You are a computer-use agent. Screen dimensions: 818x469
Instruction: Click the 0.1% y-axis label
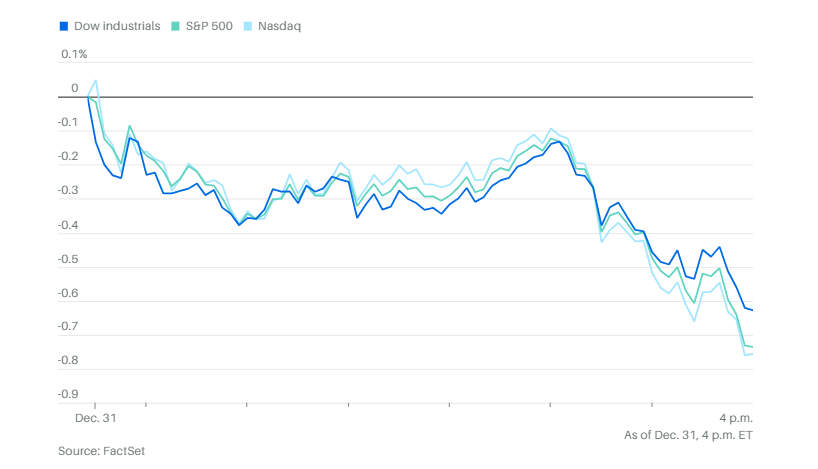(73, 54)
